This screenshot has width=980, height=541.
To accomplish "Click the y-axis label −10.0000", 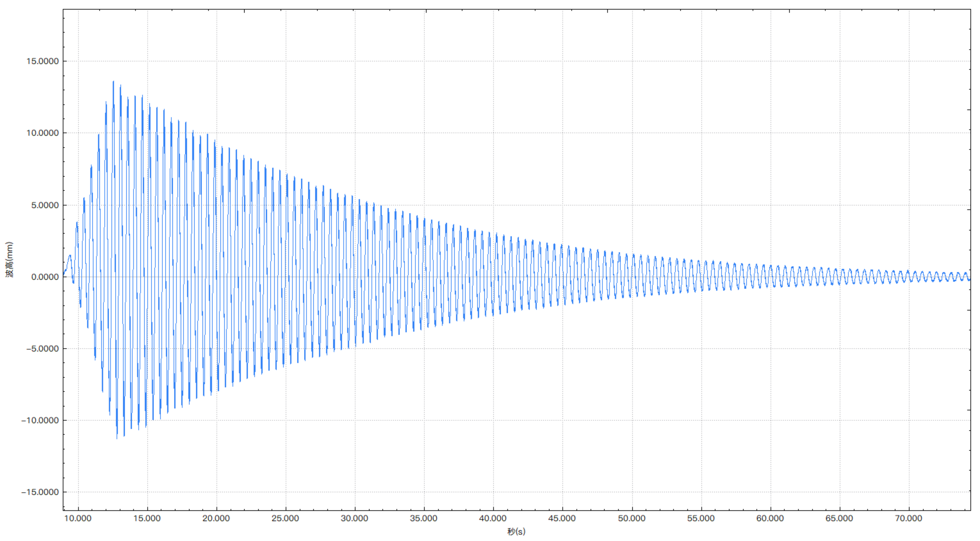I will click(x=40, y=420).
